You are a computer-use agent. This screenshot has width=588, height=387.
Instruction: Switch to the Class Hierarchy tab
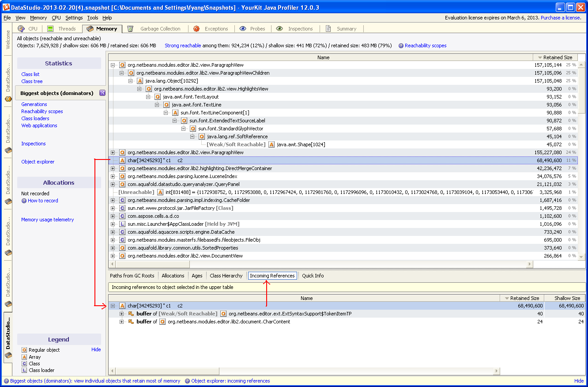coord(226,276)
